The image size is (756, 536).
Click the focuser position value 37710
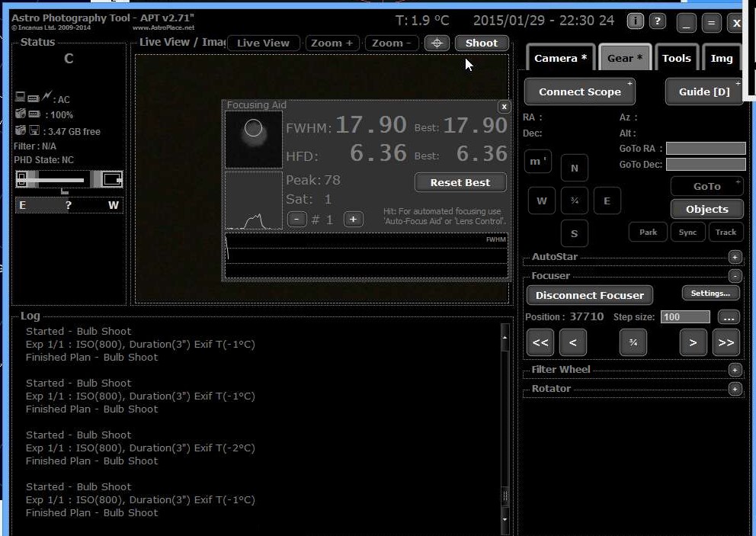[x=586, y=316]
